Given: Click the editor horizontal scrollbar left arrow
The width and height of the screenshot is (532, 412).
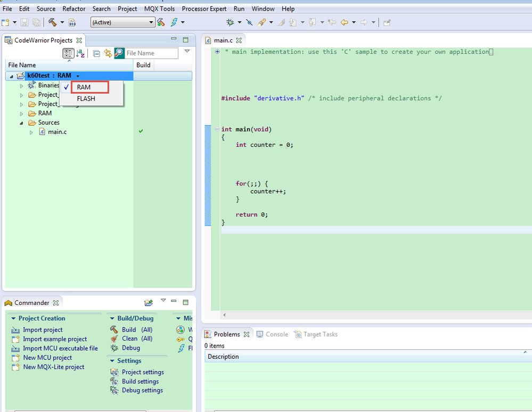Looking at the screenshot, I should click(x=224, y=315).
